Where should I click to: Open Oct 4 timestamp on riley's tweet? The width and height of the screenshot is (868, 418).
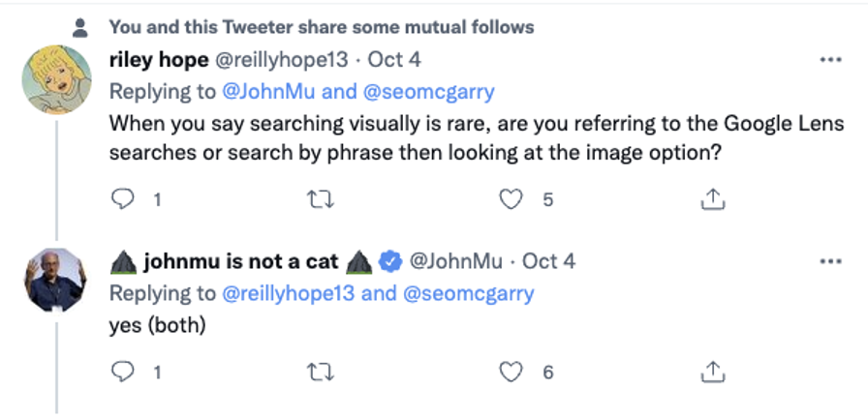[x=393, y=60]
